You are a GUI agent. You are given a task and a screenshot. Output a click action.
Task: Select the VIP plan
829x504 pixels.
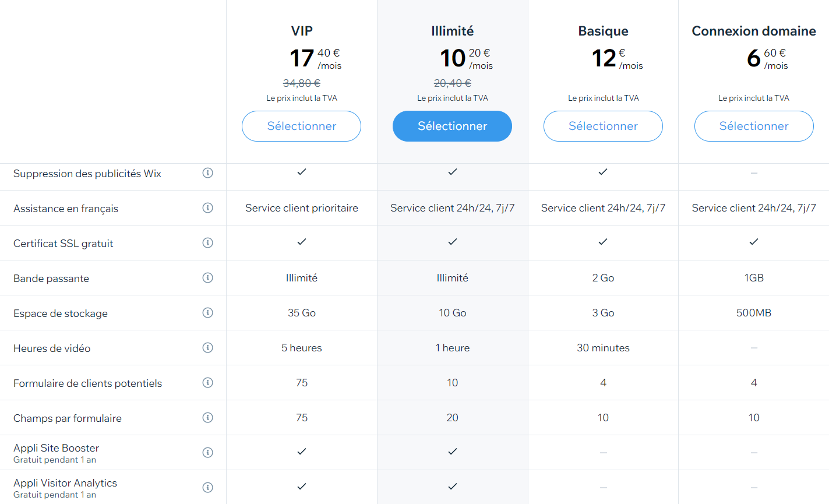[x=301, y=126]
